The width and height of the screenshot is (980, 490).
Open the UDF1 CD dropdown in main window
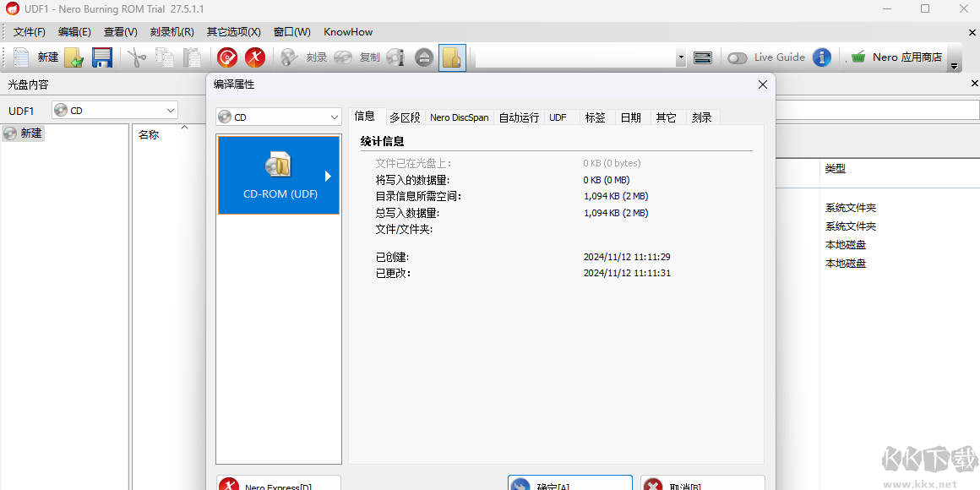(x=115, y=111)
